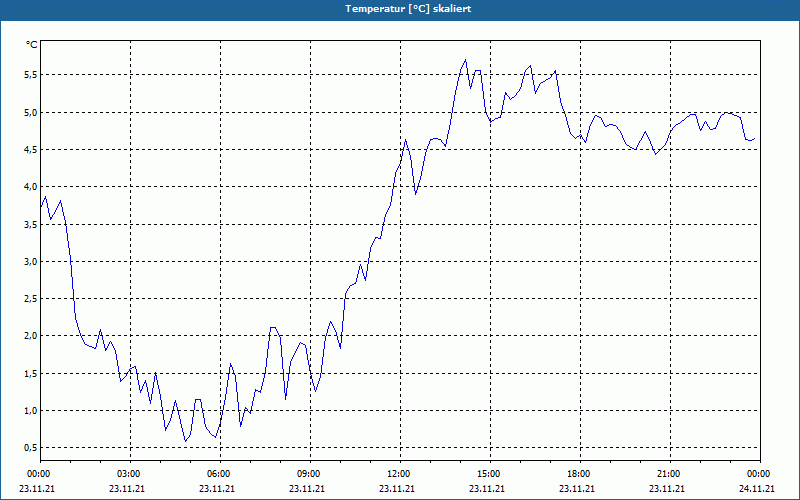Click the 1,0 y-axis label
The image size is (800, 500).
[x=32, y=411]
